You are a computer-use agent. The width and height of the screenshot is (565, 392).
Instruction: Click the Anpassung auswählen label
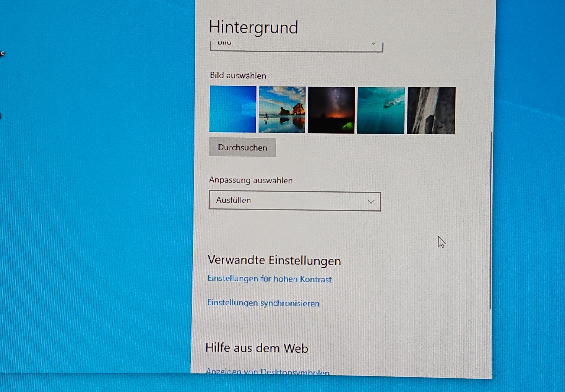[x=250, y=180]
